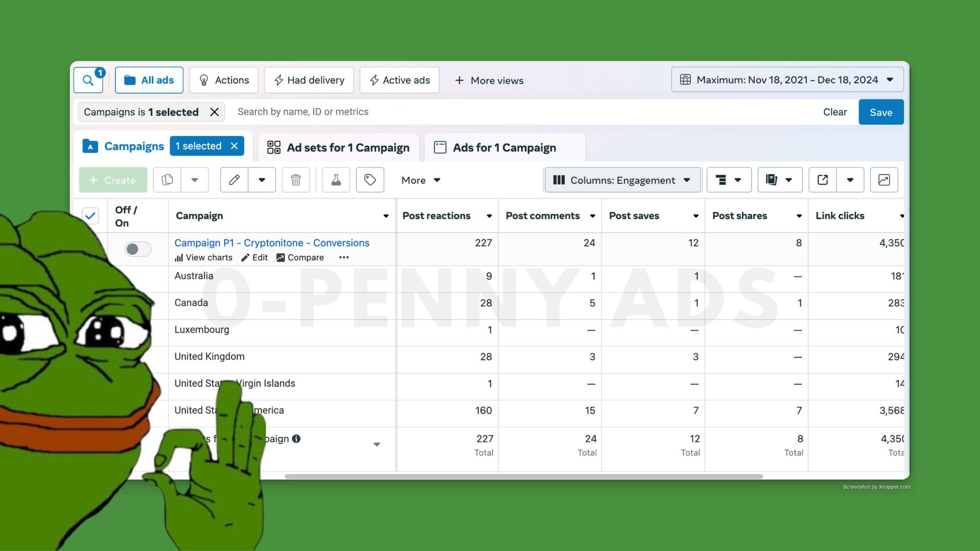Expand the export options arrow
Screen dimensions: 980x551
(850, 180)
